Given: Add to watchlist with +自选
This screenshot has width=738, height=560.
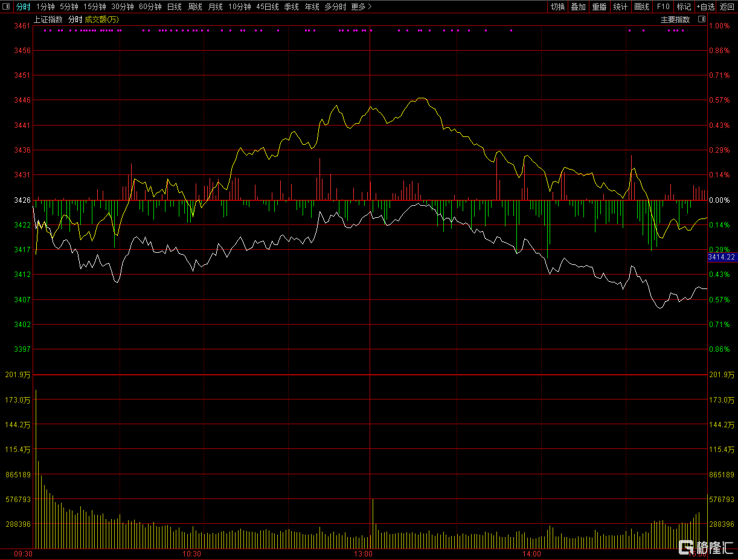Looking at the screenshot, I should (x=705, y=7).
